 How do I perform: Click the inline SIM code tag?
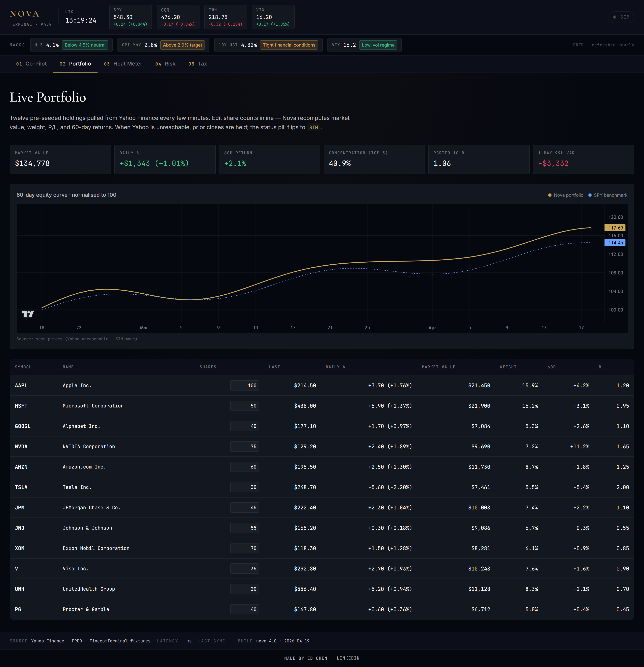pyautogui.click(x=314, y=127)
